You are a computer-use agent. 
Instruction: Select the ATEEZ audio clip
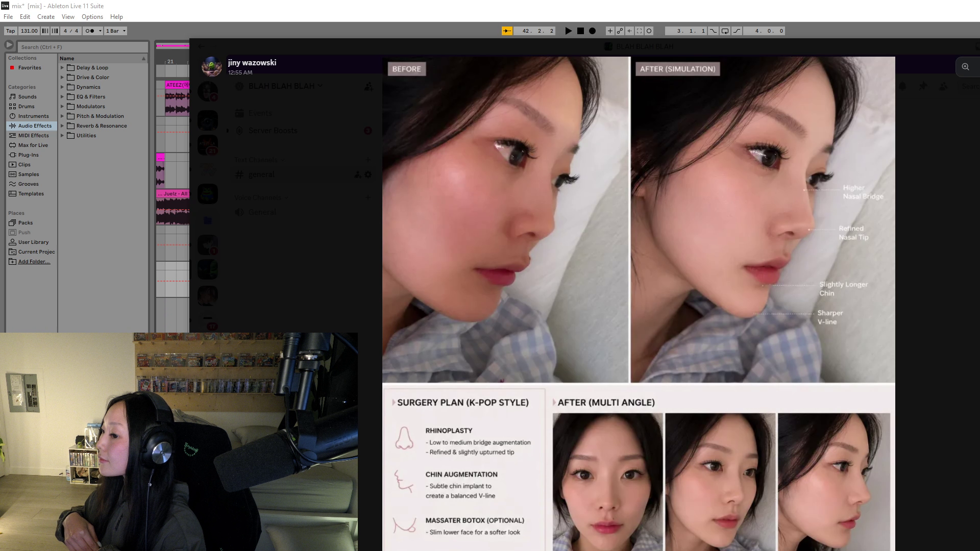(x=177, y=98)
